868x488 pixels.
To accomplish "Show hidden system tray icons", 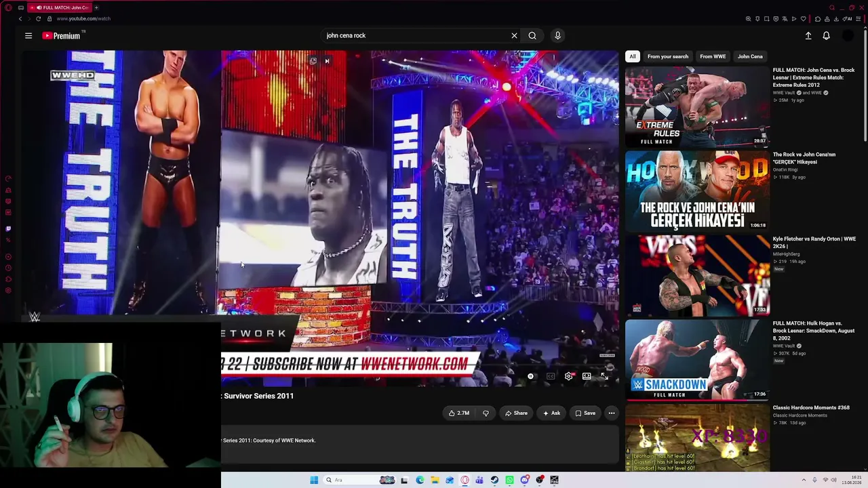I will 804,480.
